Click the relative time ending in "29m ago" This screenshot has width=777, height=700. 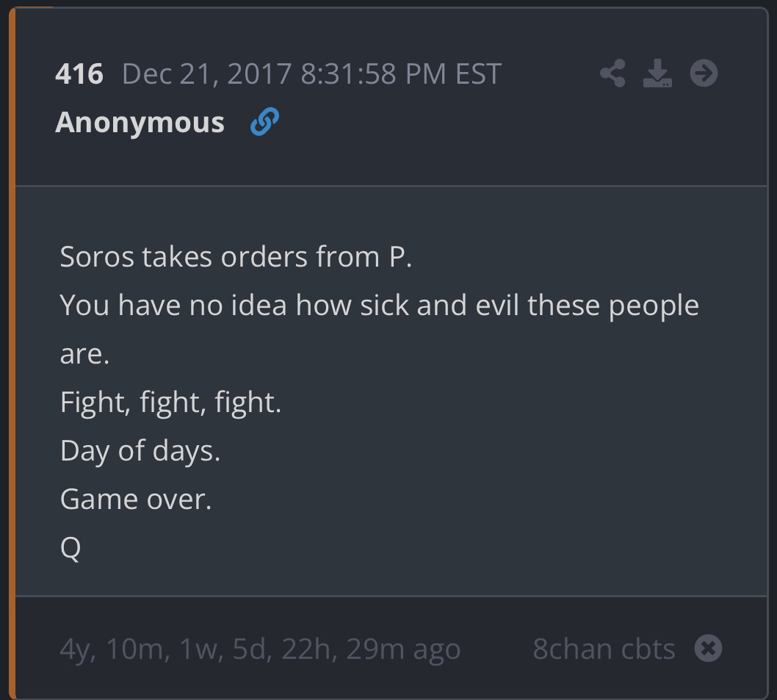coord(260,649)
